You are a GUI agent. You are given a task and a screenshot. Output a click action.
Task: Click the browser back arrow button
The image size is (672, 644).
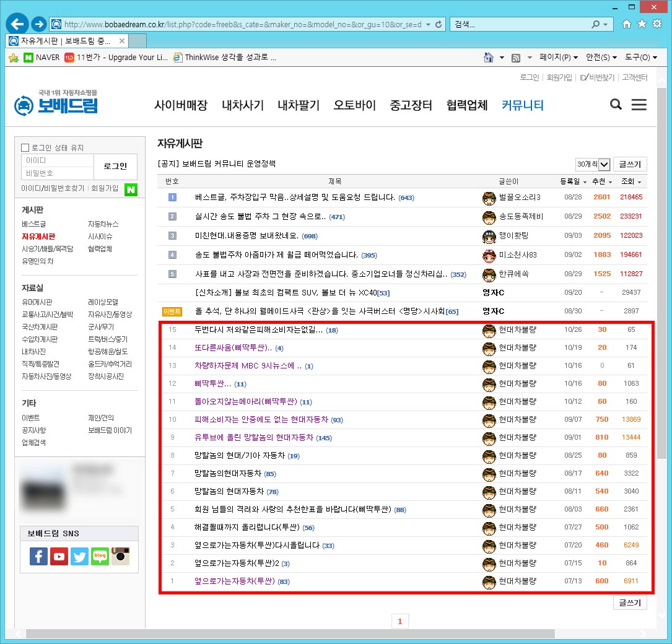click(x=17, y=24)
